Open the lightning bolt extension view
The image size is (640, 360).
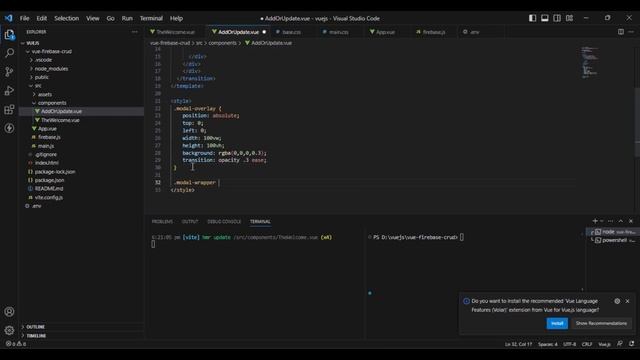pos(9,128)
